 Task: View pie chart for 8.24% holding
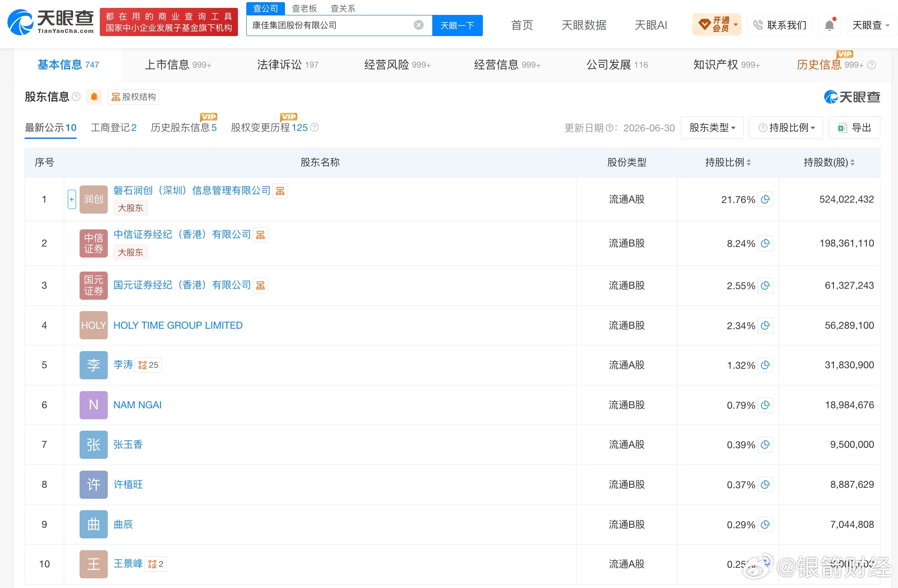(x=765, y=243)
